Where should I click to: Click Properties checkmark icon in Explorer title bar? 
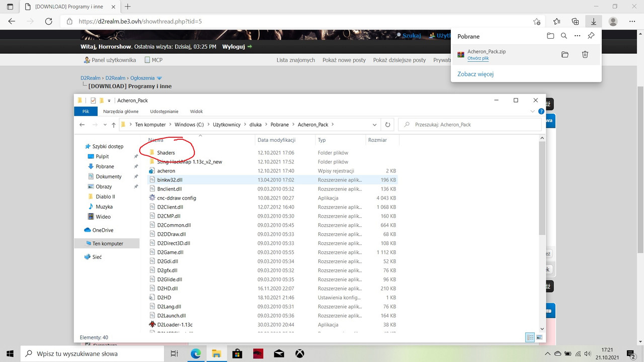point(93,101)
